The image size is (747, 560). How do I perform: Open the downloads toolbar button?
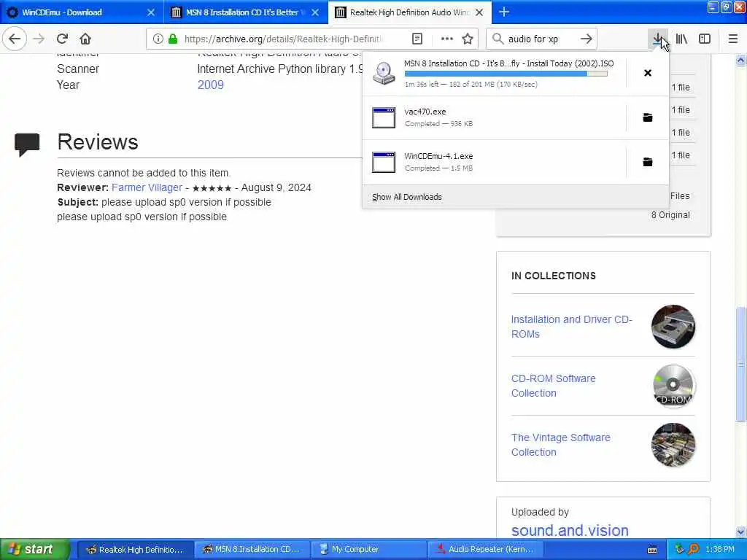[657, 39]
